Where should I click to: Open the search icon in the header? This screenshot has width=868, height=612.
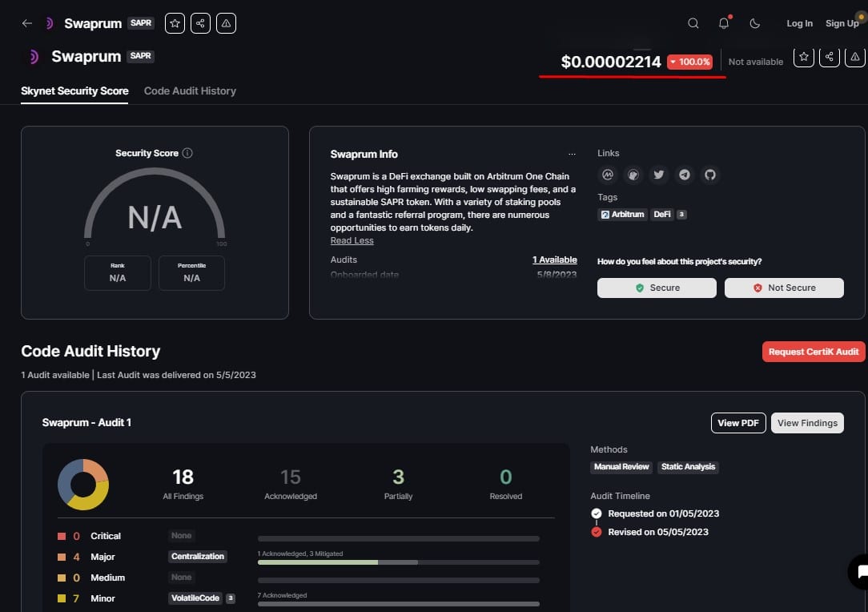(693, 23)
